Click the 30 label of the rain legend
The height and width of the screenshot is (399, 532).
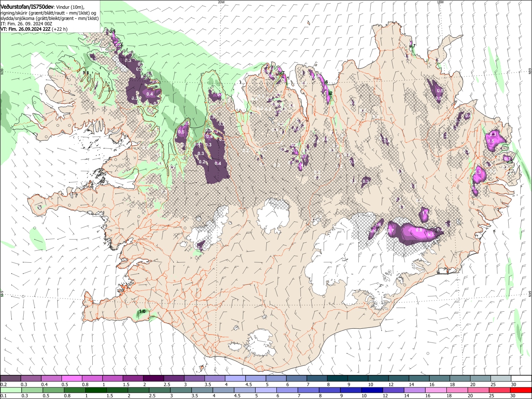pyautogui.click(x=513, y=396)
